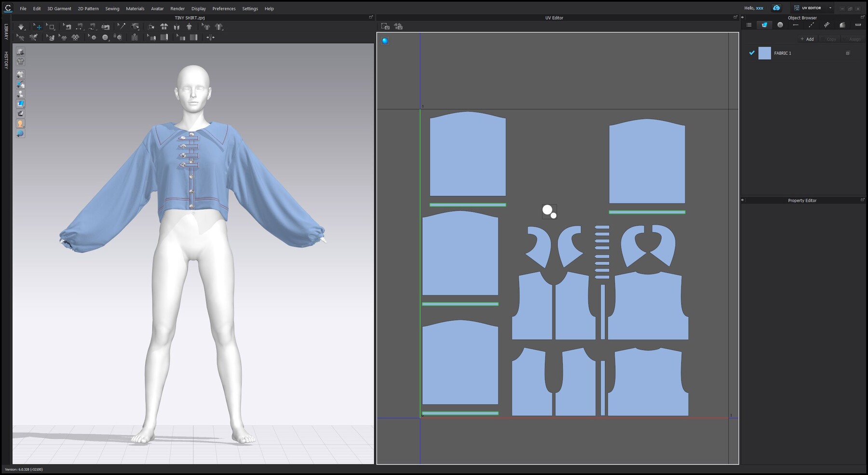Image resolution: width=868 pixels, height=475 pixels.
Task: Select the Zipper tool
Action: pyautogui.click(x=135, y=38)
